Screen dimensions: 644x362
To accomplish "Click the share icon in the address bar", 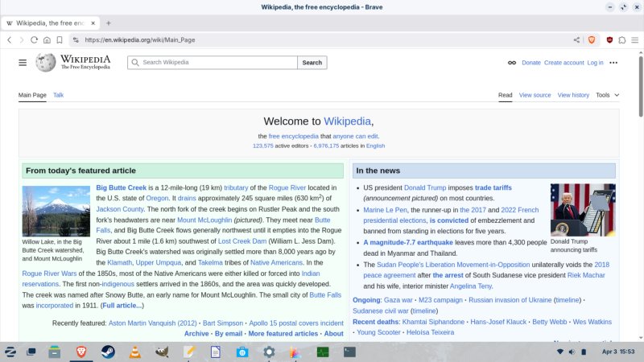I will [576, 39].
